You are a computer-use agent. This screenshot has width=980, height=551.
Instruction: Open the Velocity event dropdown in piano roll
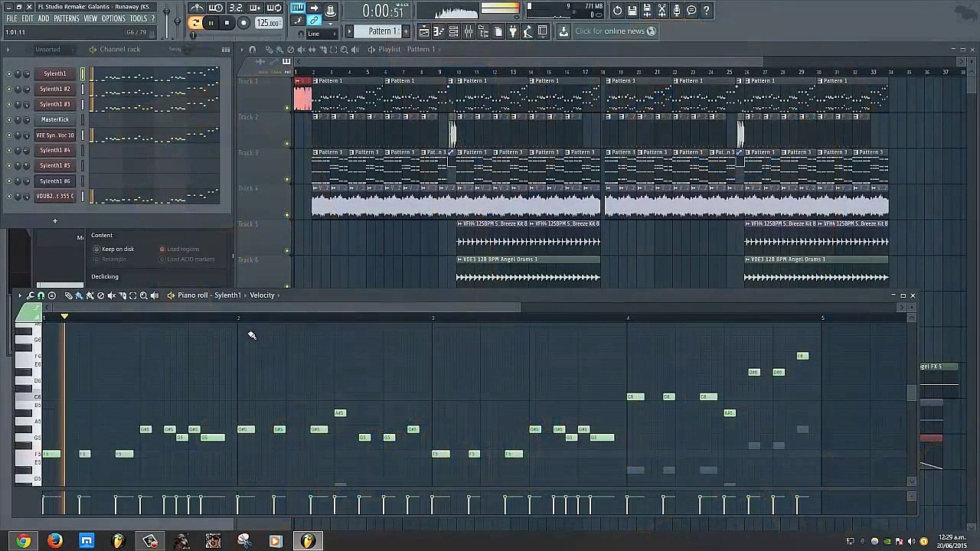[262, 295]
